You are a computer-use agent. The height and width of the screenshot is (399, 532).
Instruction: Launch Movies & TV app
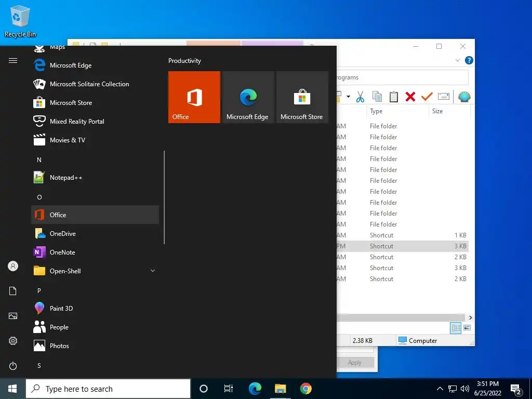(95, 140)
